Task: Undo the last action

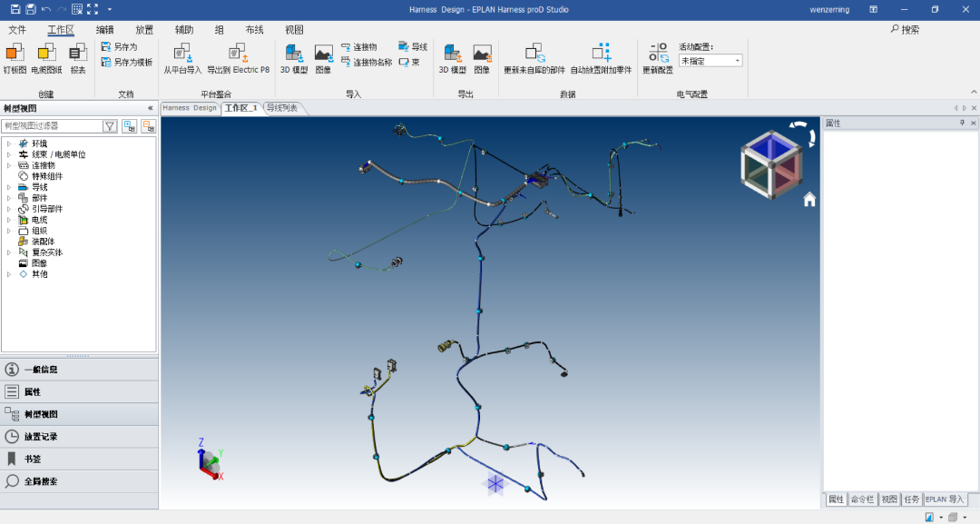Action: click(46, 9)
